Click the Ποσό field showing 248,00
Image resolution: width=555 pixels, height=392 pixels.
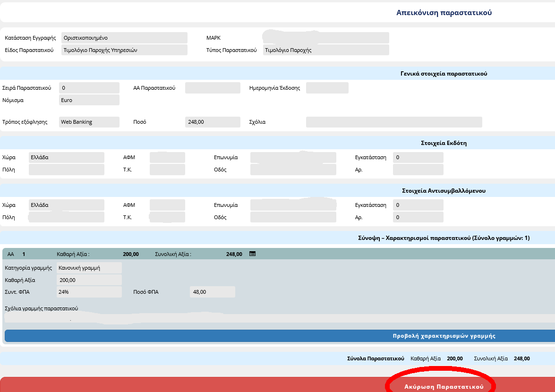pyautogui.click(x=213, y=122)
